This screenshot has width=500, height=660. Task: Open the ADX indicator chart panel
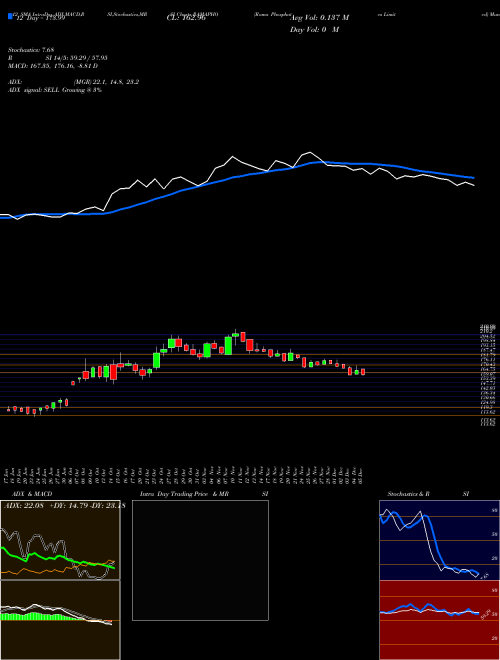(60, 540)
